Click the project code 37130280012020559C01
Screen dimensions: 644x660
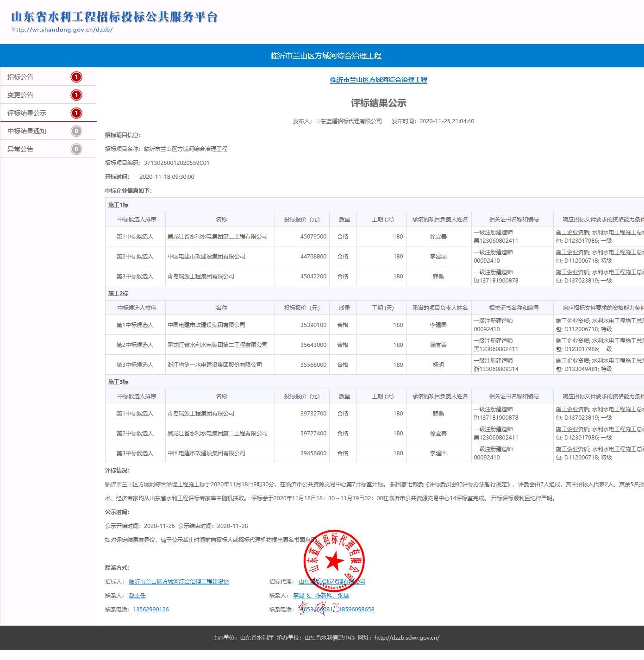[x=177, y=163]
